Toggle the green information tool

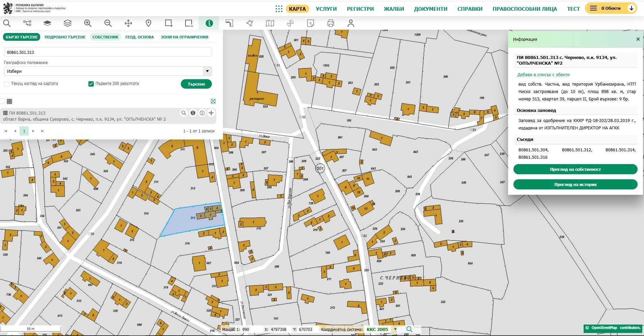coord(209,23)
